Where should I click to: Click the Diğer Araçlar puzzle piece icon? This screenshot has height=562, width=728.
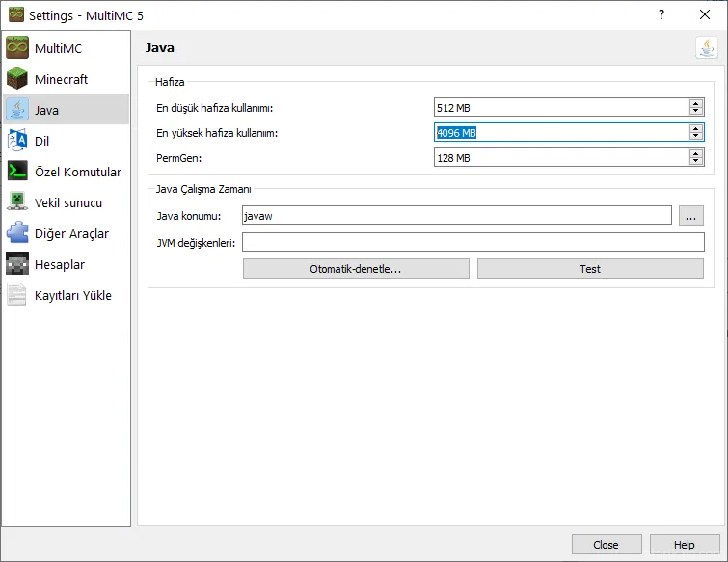(17, 233)
